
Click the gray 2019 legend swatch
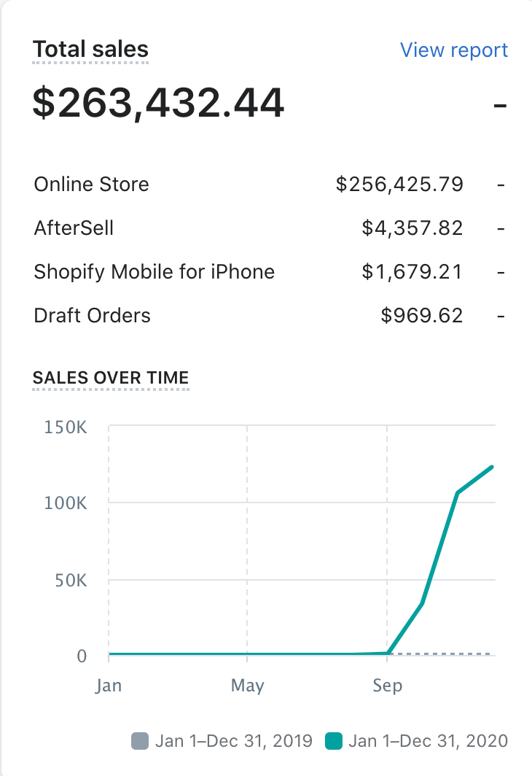tap(139, 741)
